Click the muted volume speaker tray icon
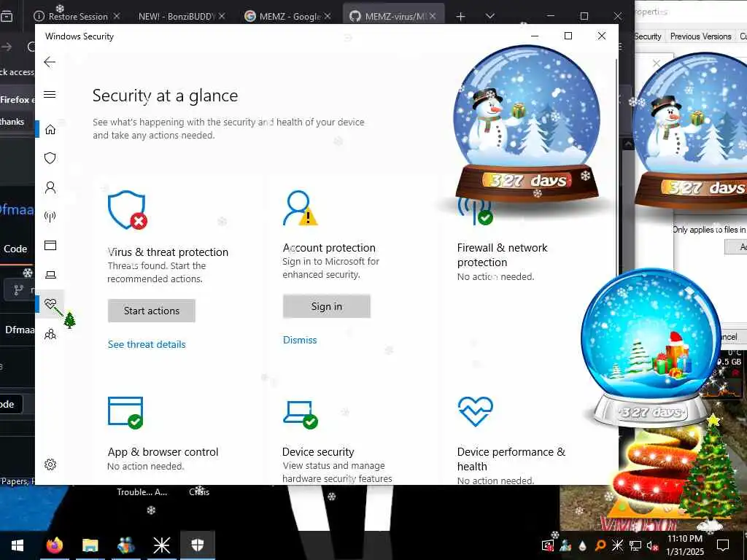The width and height of the screenshot is (747, 560). [x=651, y=545]
